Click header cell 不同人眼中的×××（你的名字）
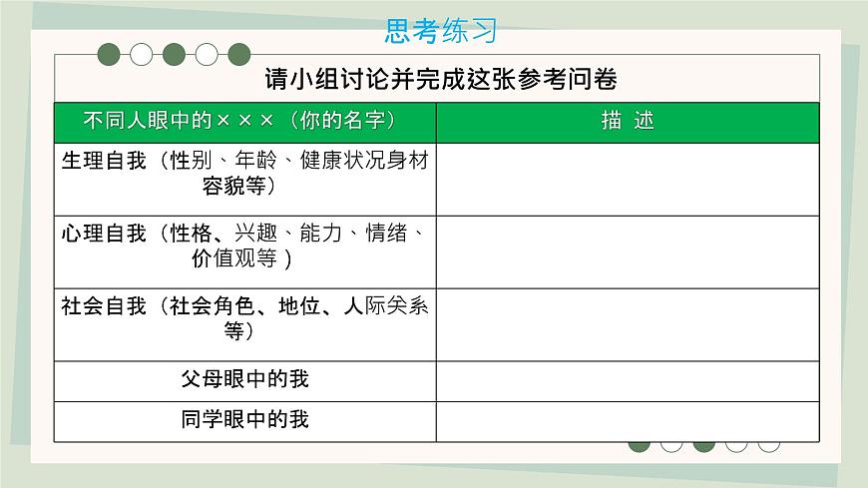 [x=245, y=123]
